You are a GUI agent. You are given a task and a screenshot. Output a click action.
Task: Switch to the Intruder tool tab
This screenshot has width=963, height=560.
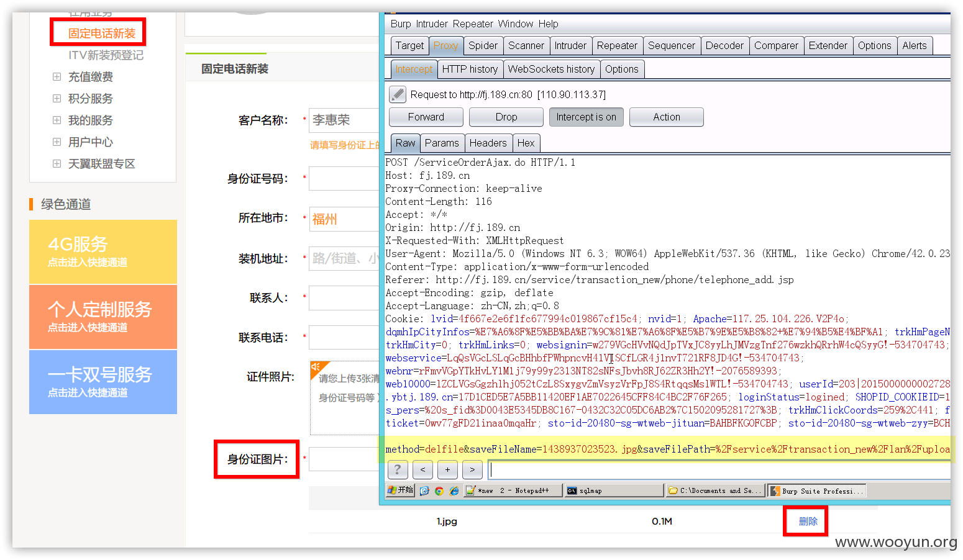570,45
